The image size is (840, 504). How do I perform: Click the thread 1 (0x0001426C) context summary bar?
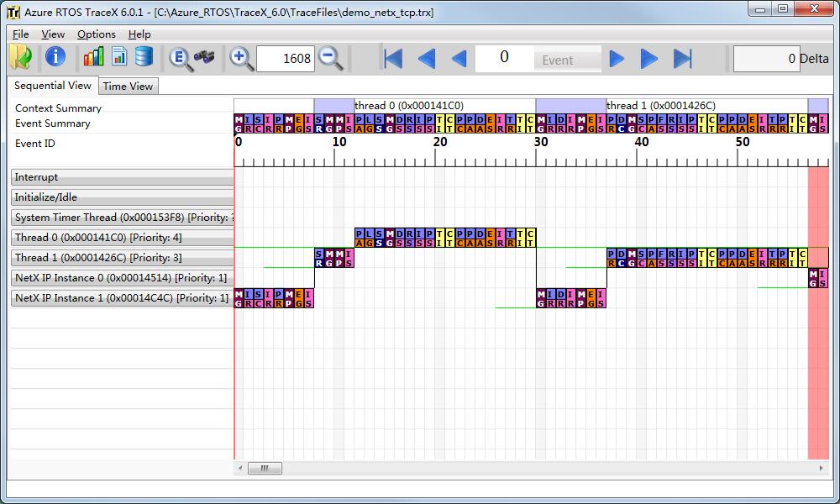click(x=706, y=106)
